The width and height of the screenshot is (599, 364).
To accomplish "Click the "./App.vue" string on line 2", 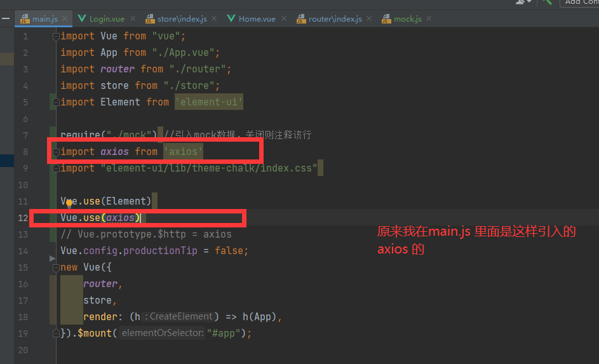I will pyautogui.click(x=183, y=52).
